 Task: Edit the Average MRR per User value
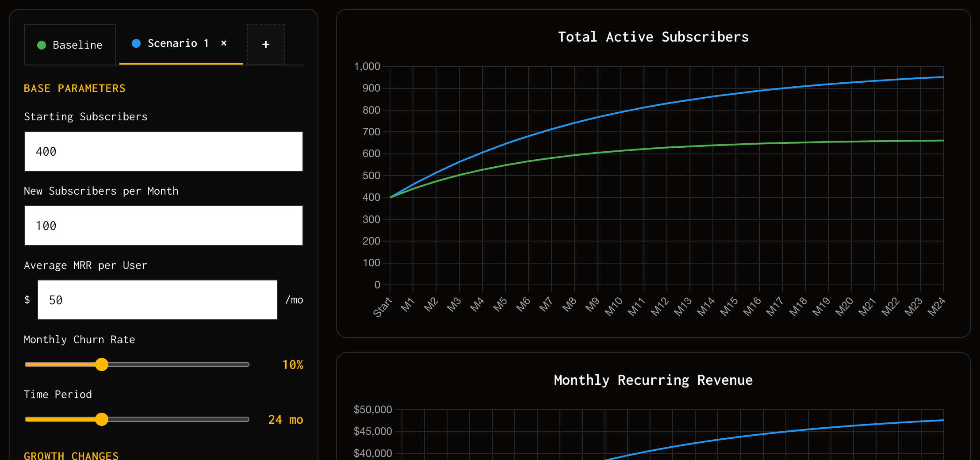[157, 300]
